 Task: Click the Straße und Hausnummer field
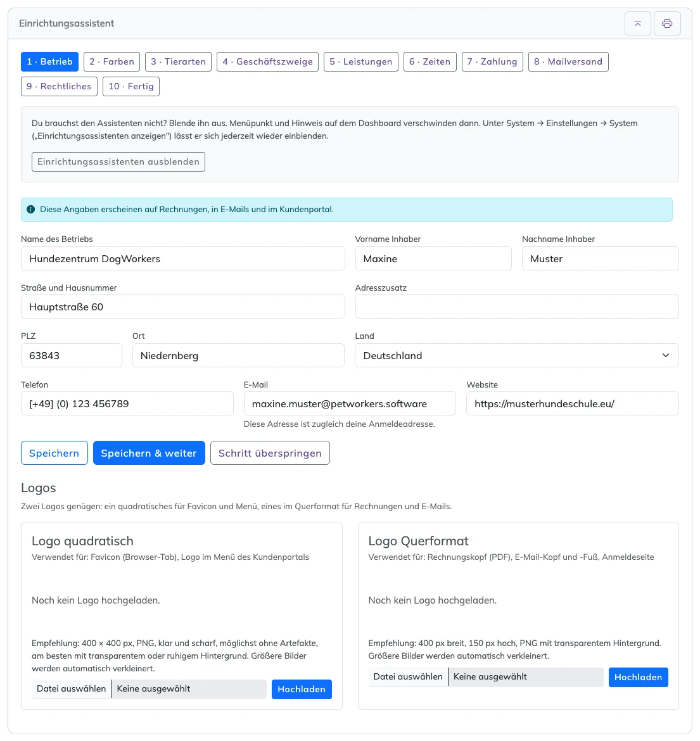pyautogui.click(x=183, y=307)
